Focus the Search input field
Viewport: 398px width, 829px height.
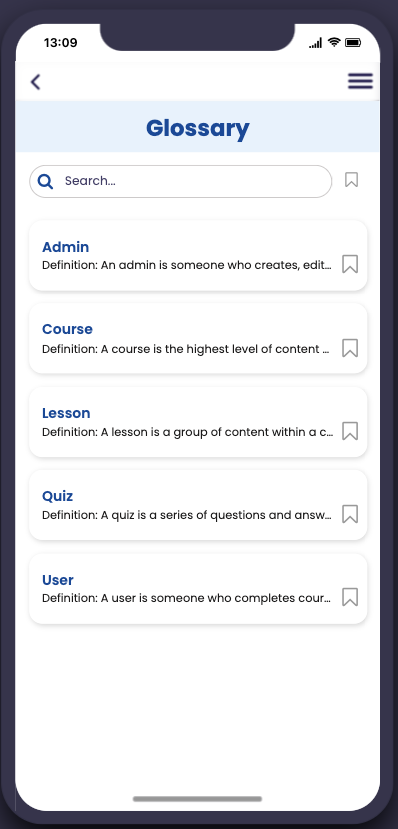180,181
